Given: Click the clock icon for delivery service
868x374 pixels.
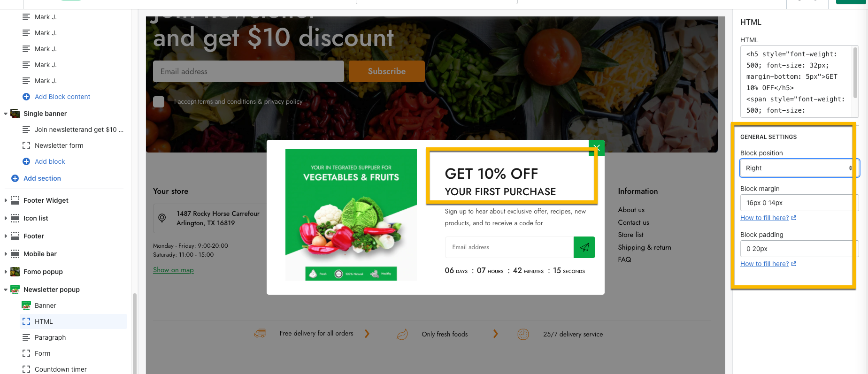Looking at the screenshot, I should (523, 334).
